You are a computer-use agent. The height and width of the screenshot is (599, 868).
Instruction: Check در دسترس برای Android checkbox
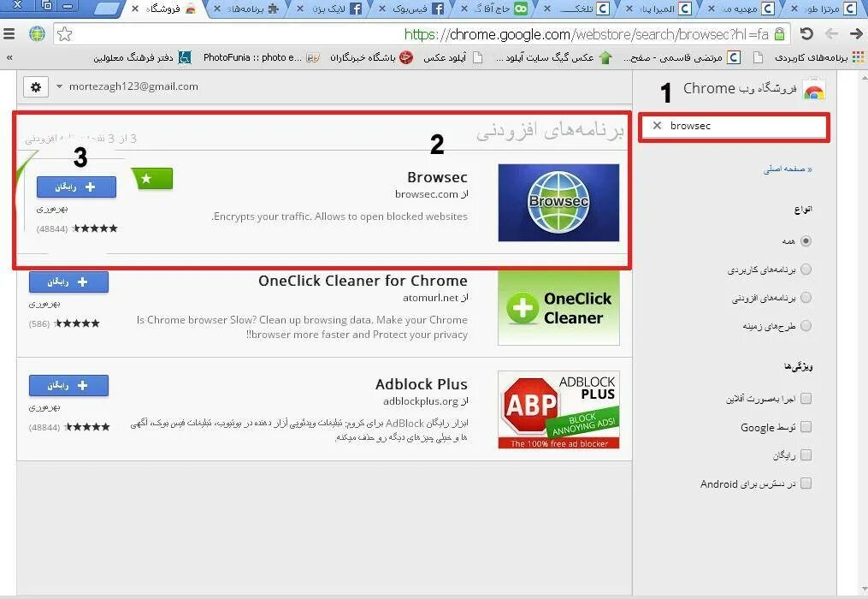coord(806,483)
